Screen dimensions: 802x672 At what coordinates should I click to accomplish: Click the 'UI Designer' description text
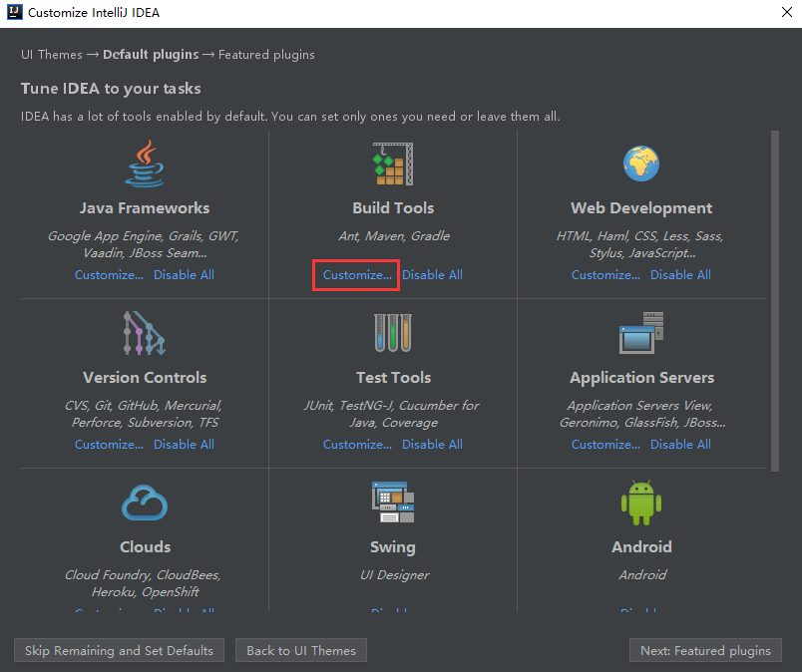coord(394,575)
